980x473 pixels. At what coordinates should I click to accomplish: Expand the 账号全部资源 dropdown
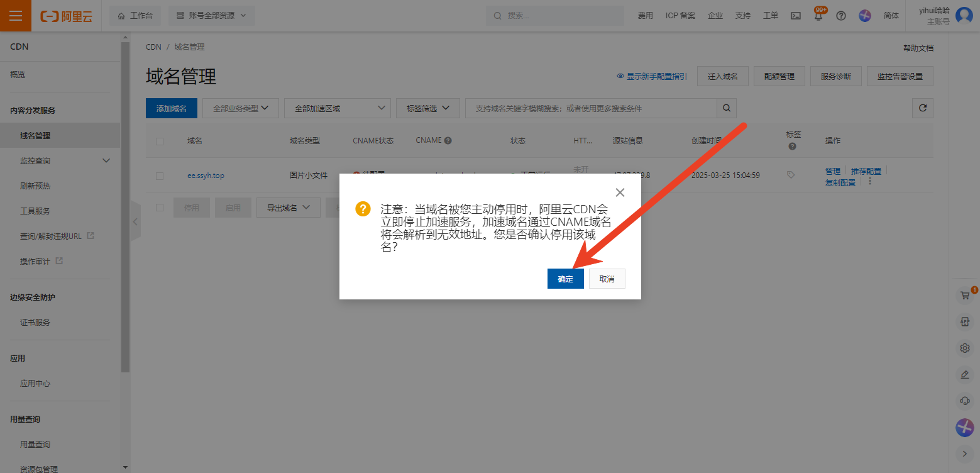212,16
